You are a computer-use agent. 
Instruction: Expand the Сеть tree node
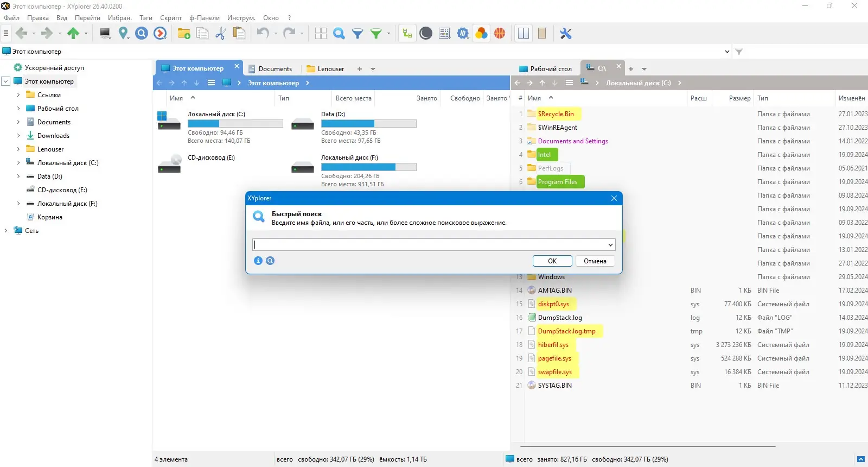(6, 231)
